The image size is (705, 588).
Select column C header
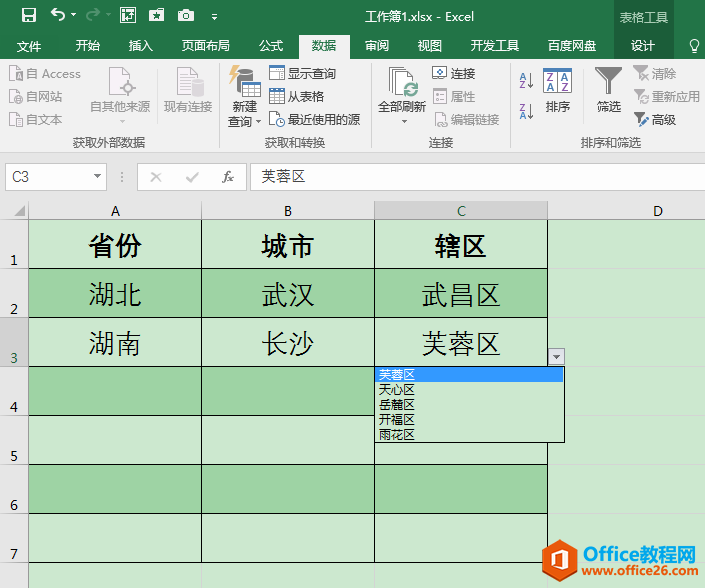(x=461, y=211)
